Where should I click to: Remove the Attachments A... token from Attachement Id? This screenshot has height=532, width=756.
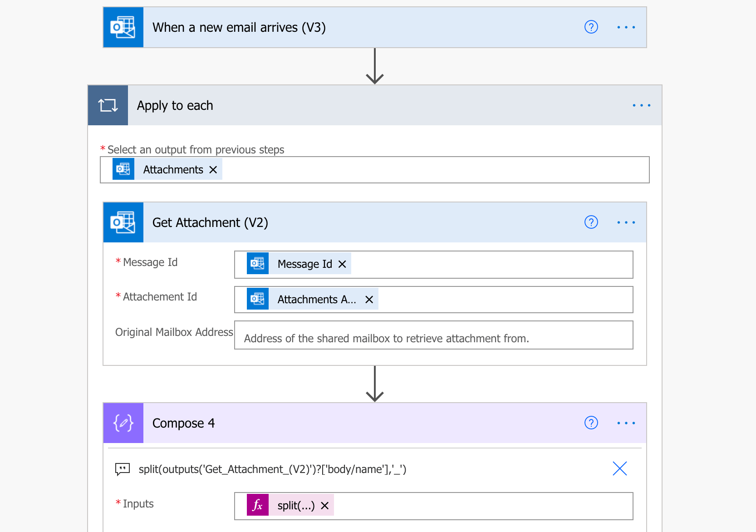[x=368, y=299]
